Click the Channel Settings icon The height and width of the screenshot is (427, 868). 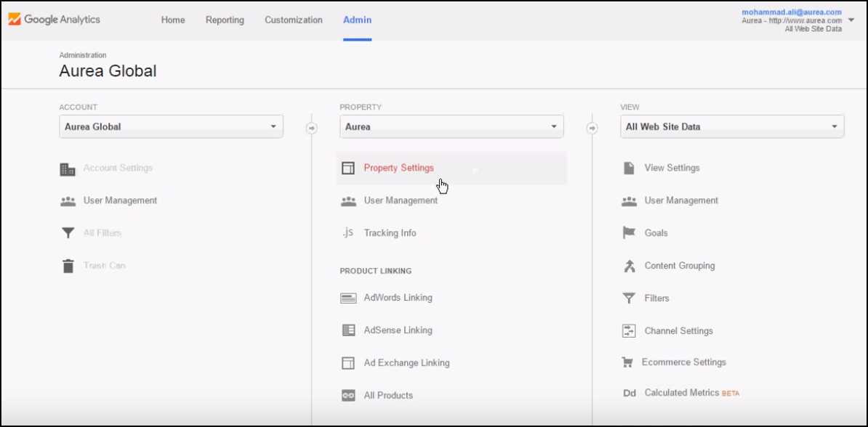(629, 330)
